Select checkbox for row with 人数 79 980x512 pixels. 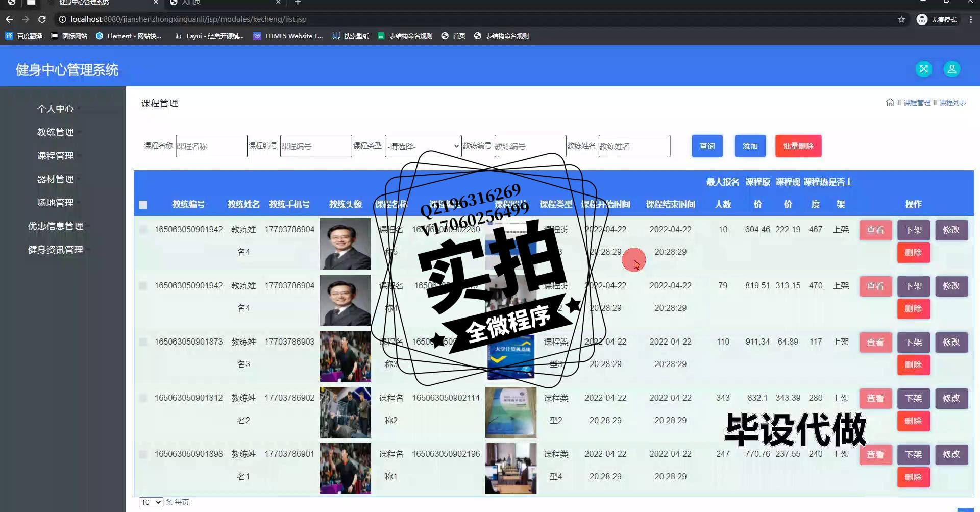pos(143,286)
